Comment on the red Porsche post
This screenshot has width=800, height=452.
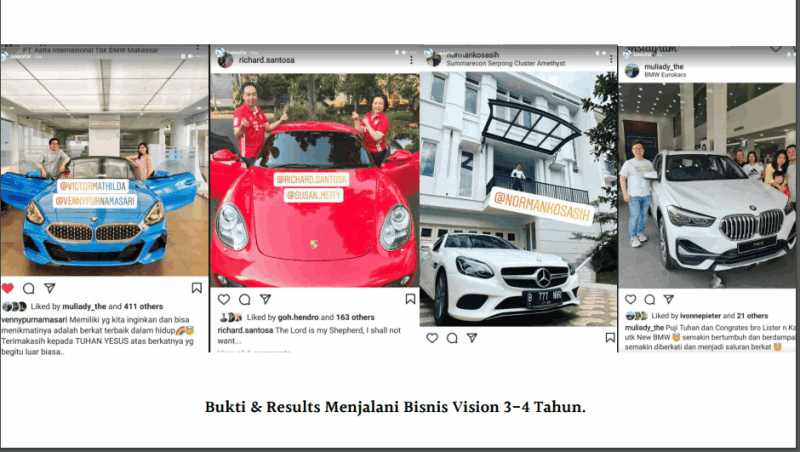click(245, 299)
